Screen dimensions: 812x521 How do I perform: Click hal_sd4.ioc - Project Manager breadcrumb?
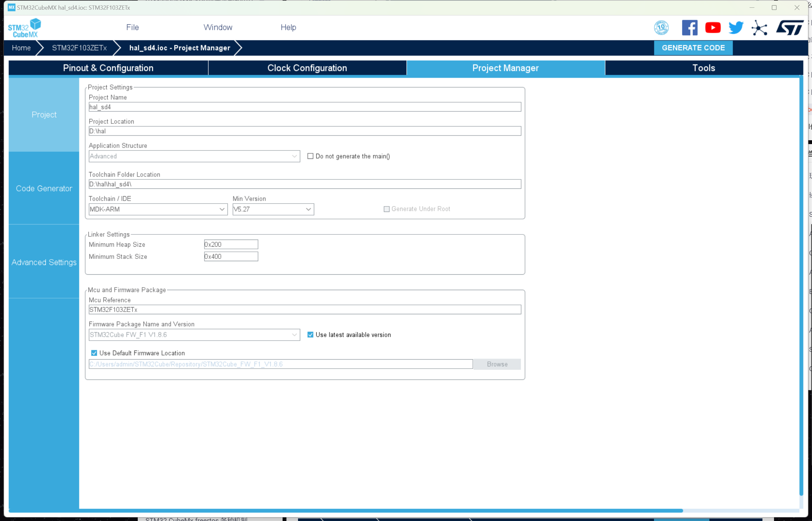(180, 48)
